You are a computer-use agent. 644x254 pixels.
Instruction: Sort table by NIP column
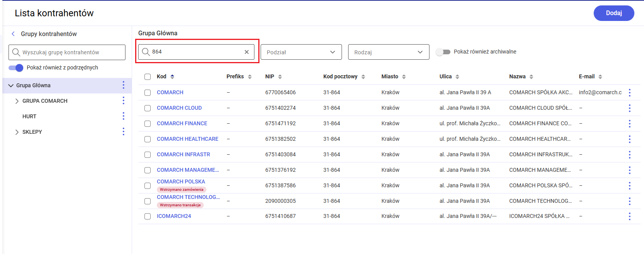point(280,77)
